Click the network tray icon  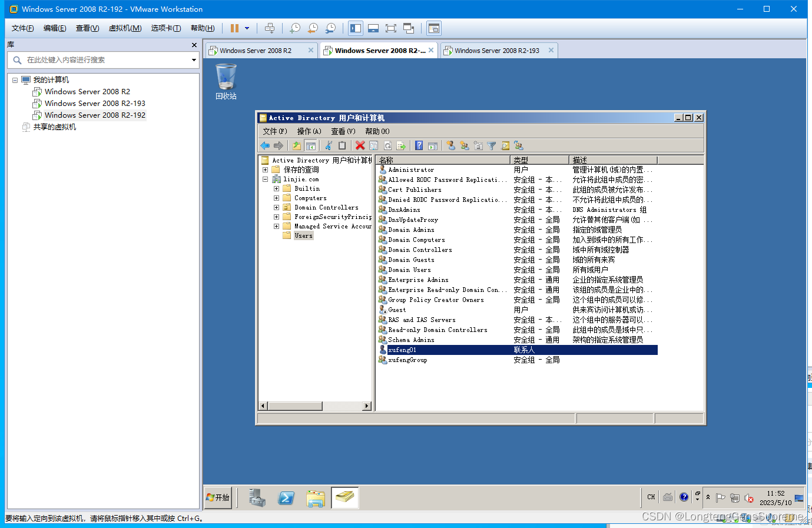tap(735, 498)
